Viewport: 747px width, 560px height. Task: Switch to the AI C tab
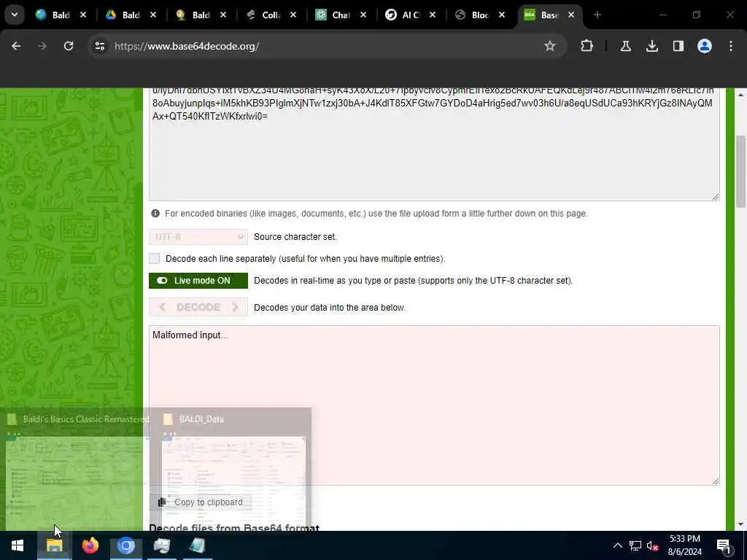coord(403,15)
